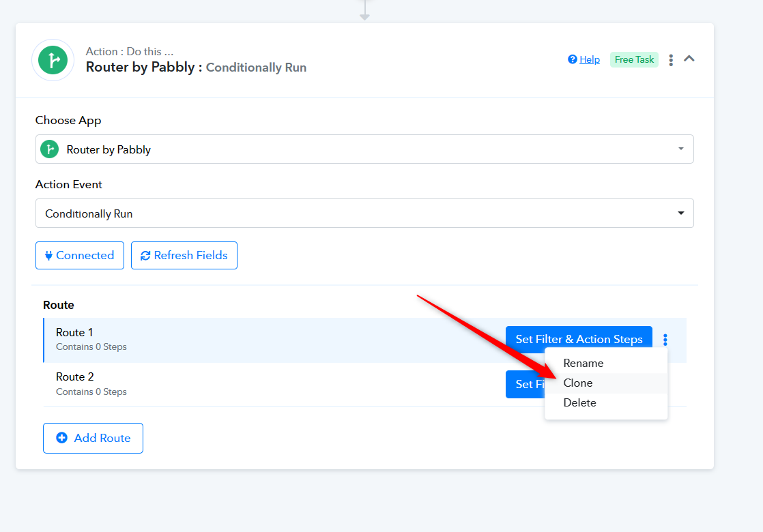Click the plug icon in Connected button

48,255
